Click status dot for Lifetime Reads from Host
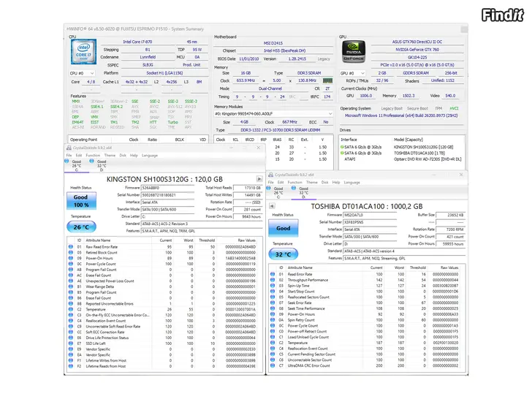532x399 pixels. [x=71, y=366]
